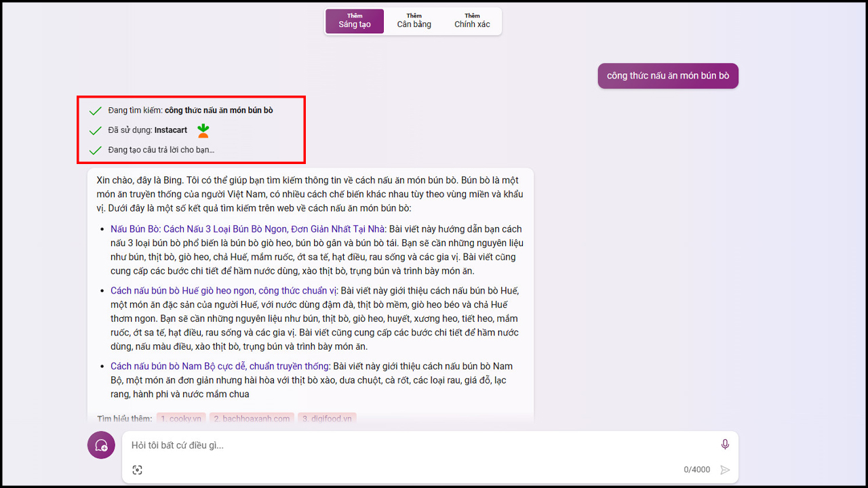
Task: Click the microphone icon for voice input
Action: point(725,444)
